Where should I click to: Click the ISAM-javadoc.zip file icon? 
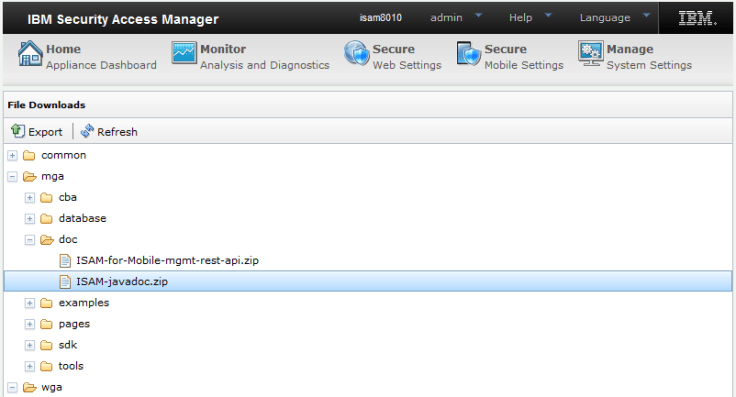click(65, 282)
